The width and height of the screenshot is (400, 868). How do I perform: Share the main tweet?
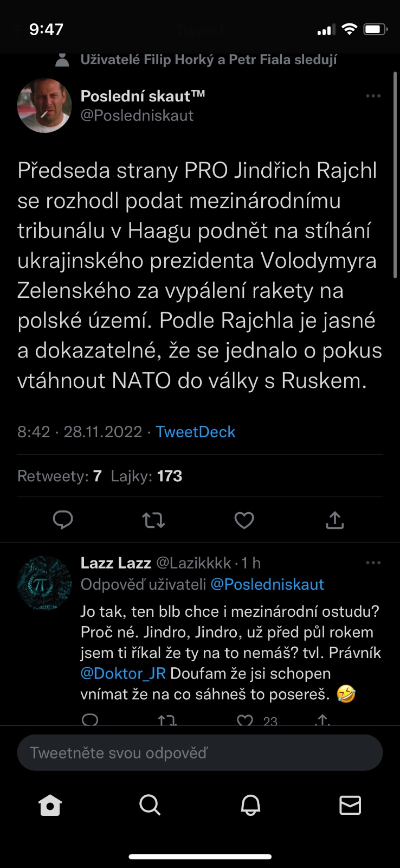[334, 520]
